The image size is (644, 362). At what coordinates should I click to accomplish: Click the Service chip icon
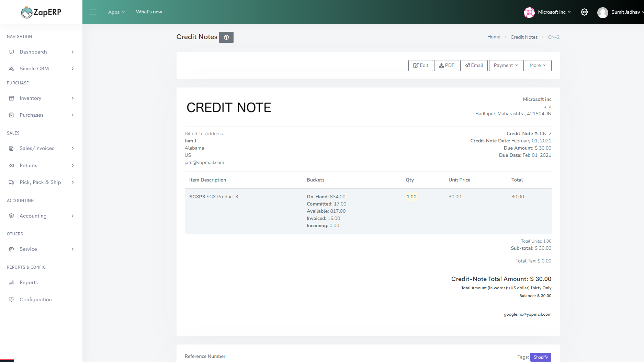point(11,249)
